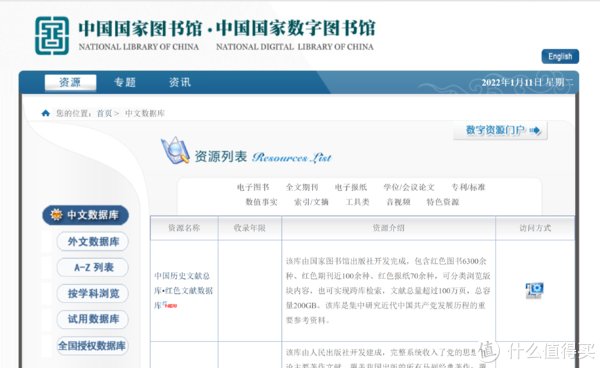Viewport: 600px width, 368px height.
Task: Click the 中国国家图书馆 title text
Action: tap(140, 28)
